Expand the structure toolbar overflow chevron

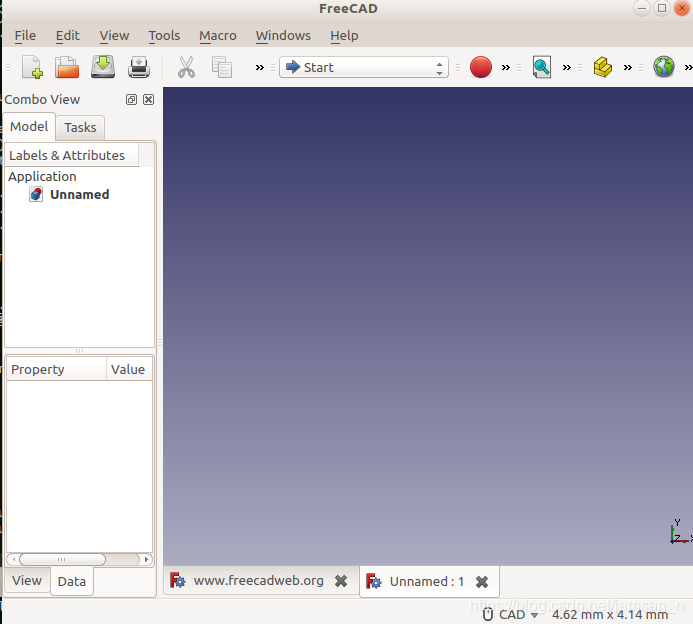(628, 68)
